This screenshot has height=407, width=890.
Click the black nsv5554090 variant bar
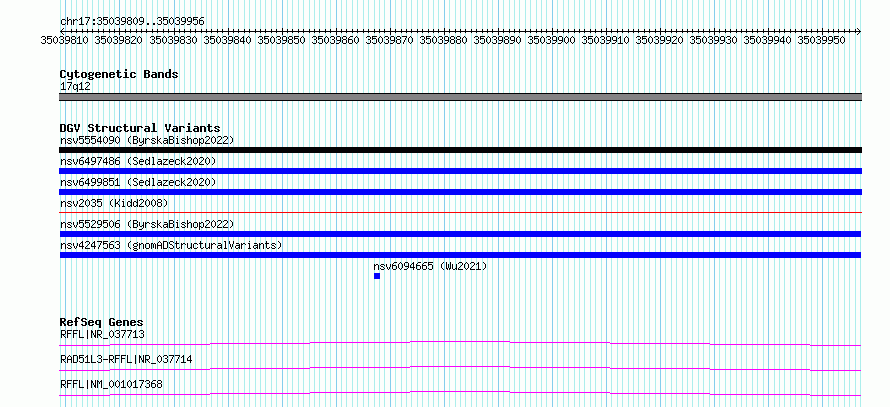point(460,150)
